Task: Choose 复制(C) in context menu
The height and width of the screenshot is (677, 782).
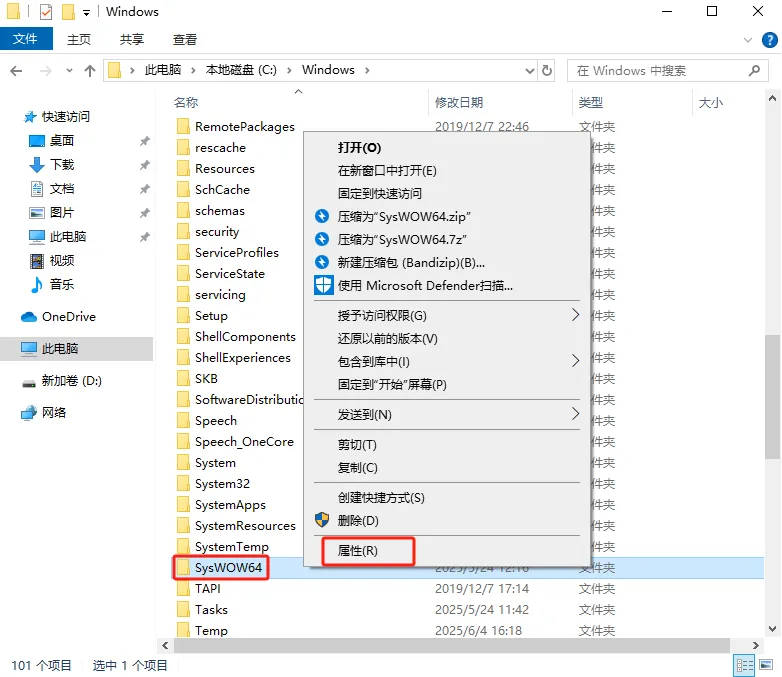Action: pos(446,467)
